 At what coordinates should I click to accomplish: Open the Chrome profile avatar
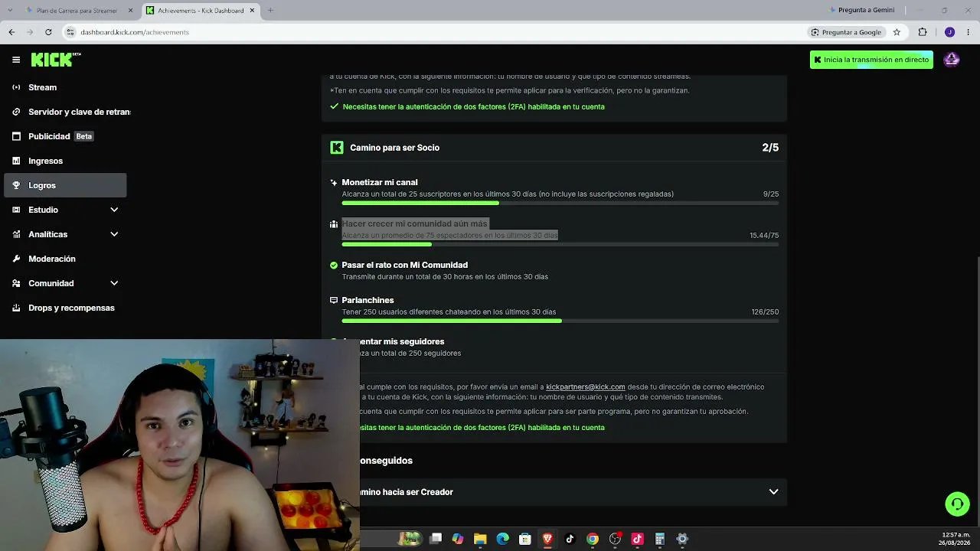949,32
